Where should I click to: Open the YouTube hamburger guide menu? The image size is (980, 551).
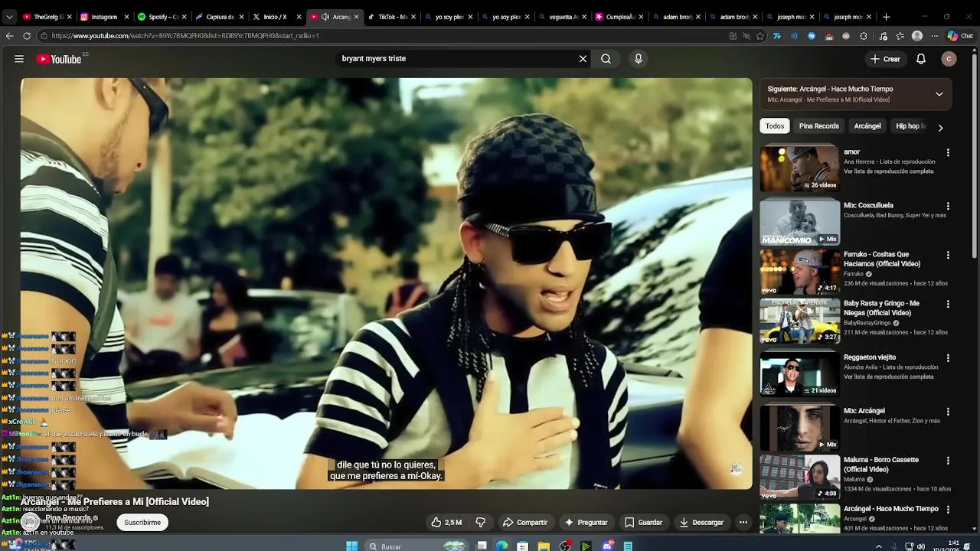coord(19,59)
